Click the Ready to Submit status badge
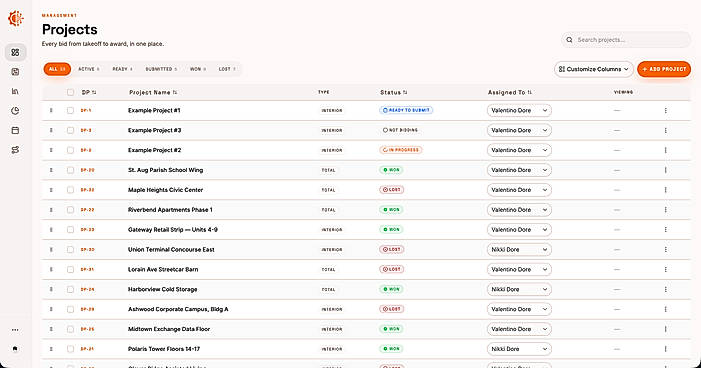701x368 pixels. pyautogui.click(x=406, y=110)
